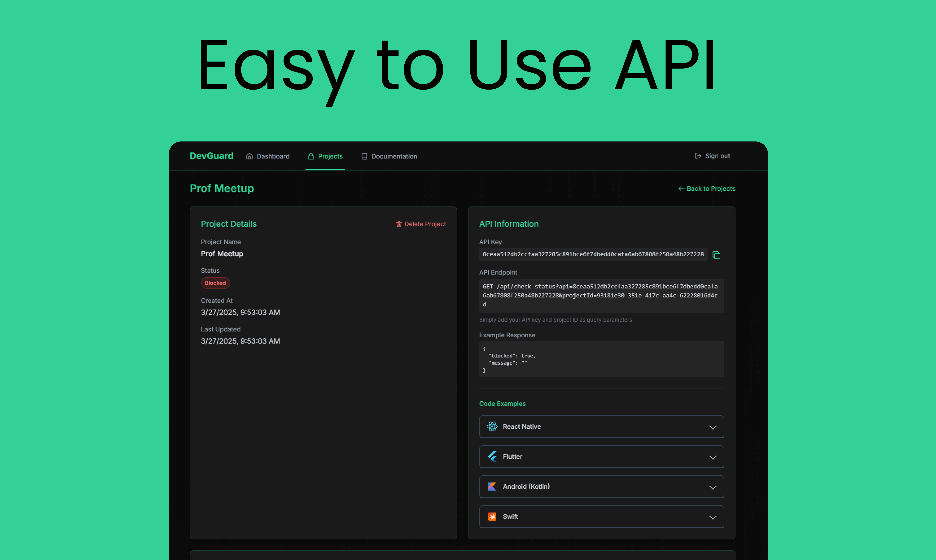The width and height of the screenshot is (936, 560).
Task: Click the Project Name value Prof Meetup
Action: (222, 254)
